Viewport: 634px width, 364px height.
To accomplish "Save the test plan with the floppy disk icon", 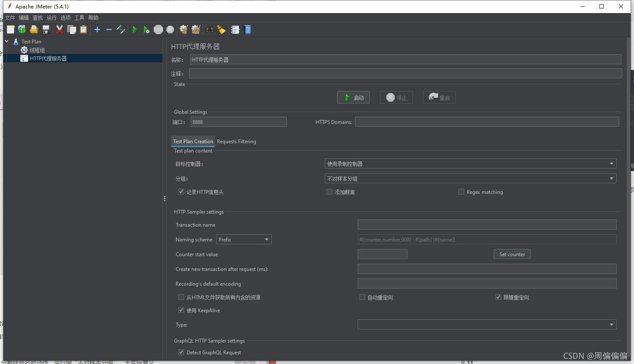I will tap(46, 29).
